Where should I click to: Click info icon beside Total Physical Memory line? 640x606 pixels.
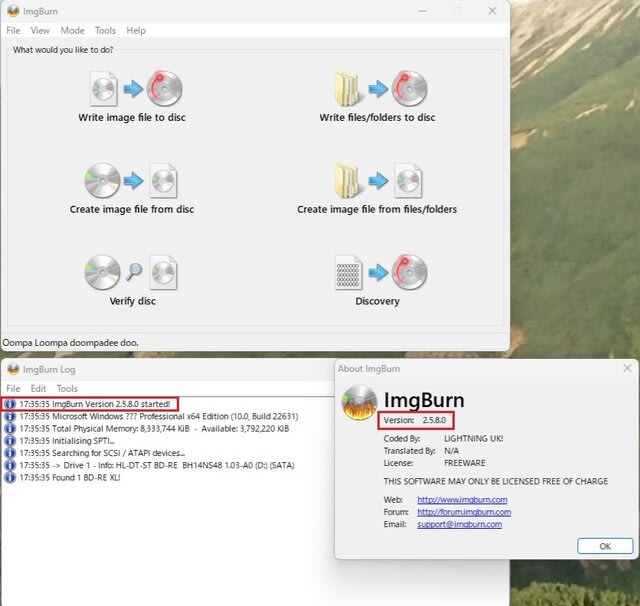pos(10,428)
